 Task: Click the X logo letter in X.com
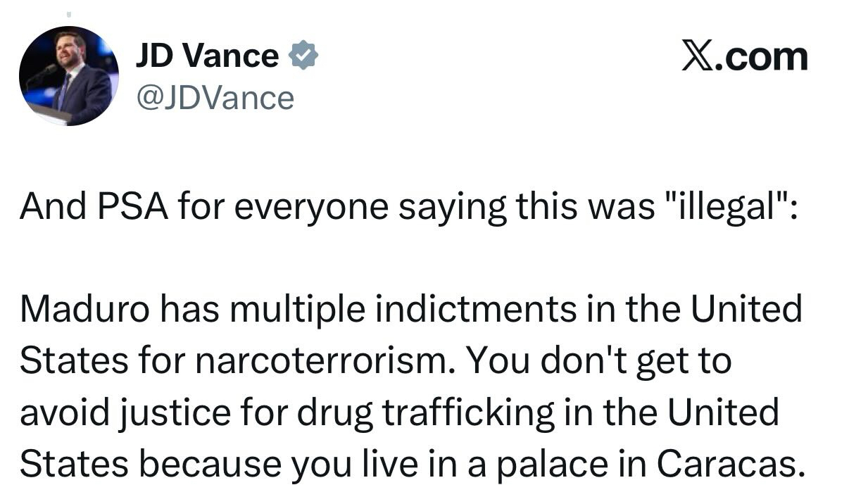pos(696,56)
